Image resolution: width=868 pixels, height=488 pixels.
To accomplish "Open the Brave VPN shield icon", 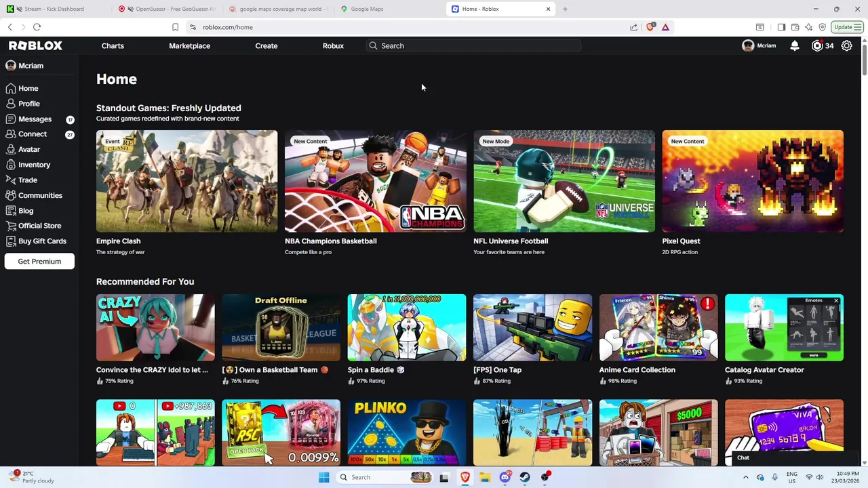I will (822, 27).
